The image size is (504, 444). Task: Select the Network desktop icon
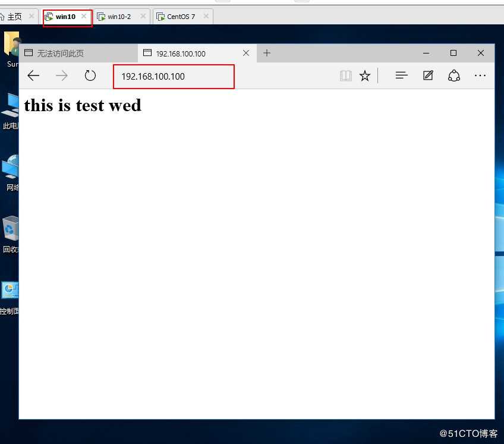coord(10,172)
